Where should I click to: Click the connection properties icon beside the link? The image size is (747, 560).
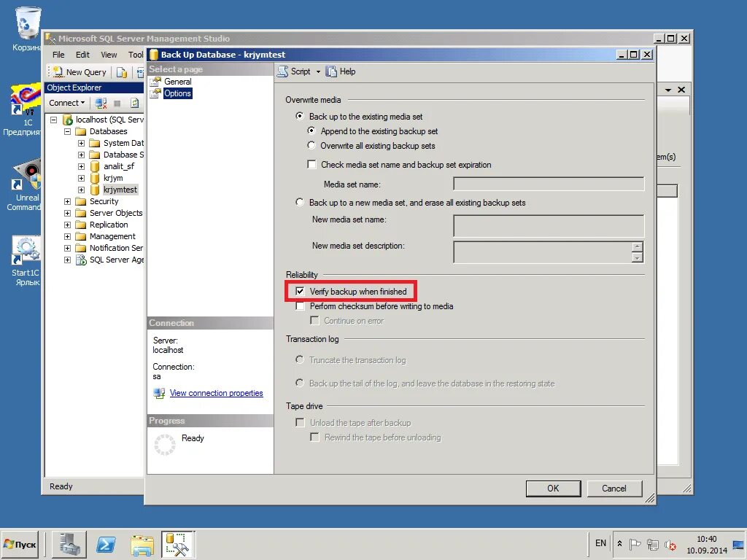(159, 393)
